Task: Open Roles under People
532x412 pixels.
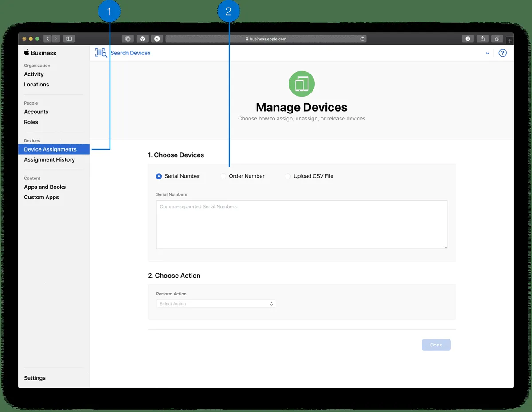Action: click(x=31, y=122)
